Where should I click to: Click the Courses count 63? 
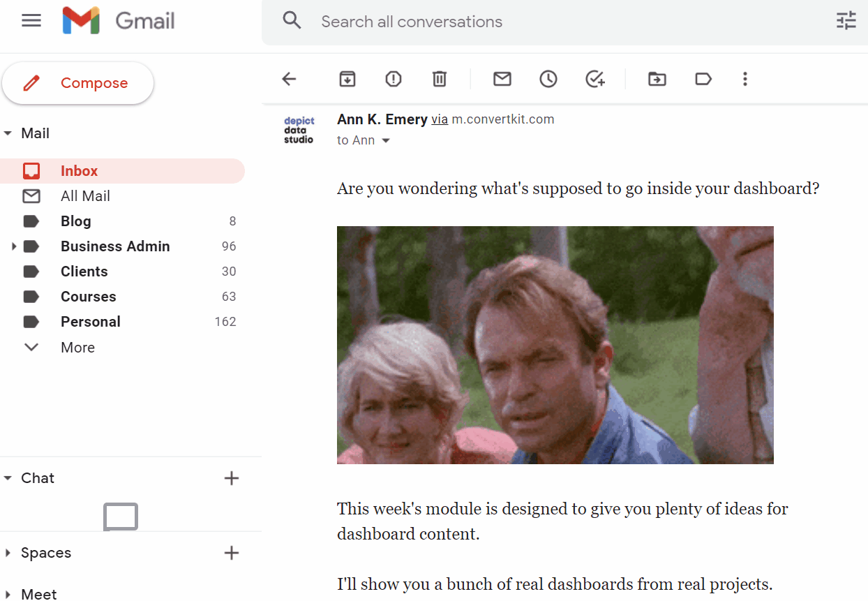pyautogui.click(x=229, y=297)
